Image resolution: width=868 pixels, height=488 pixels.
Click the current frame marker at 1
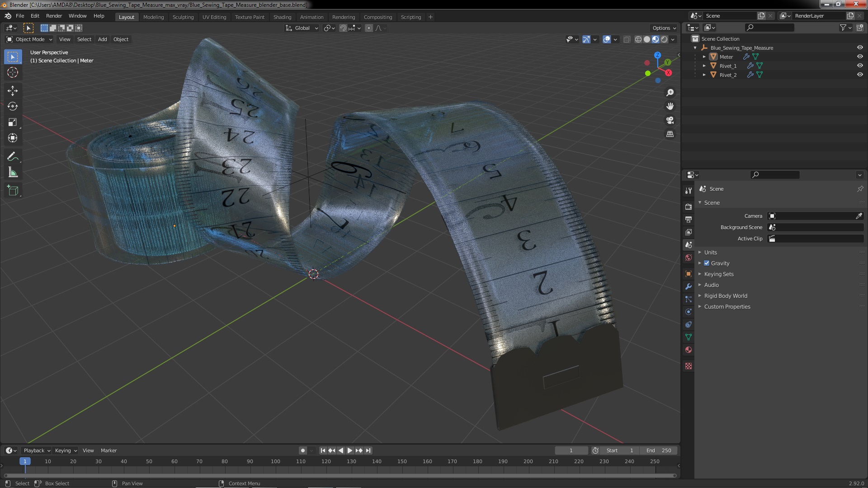pos(25,461)
